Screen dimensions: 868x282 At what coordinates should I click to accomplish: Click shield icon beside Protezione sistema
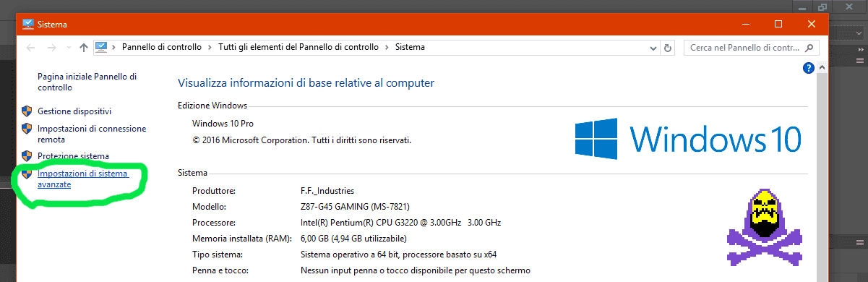(x=27, y=155)
